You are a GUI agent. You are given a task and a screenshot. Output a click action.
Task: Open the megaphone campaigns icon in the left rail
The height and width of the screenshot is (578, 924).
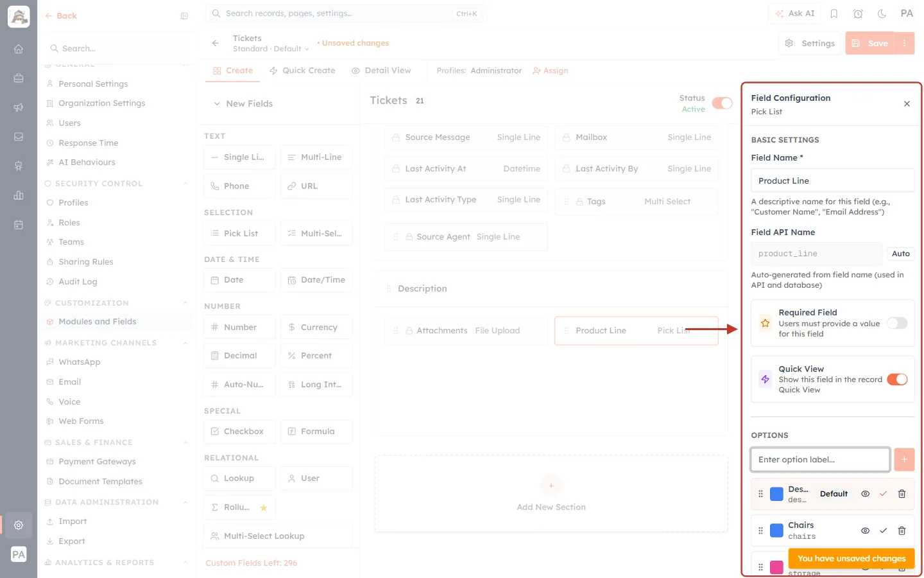pos(19,108)
